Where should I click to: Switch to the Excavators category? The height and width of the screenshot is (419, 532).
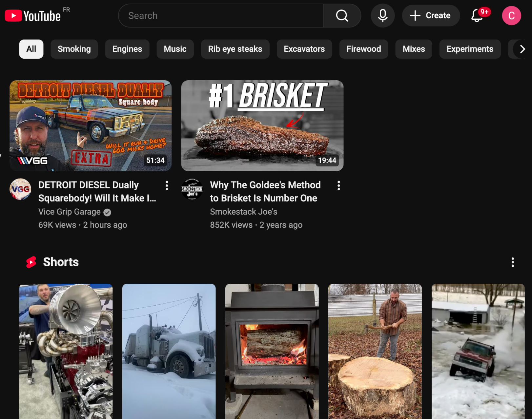click(304, 49)
